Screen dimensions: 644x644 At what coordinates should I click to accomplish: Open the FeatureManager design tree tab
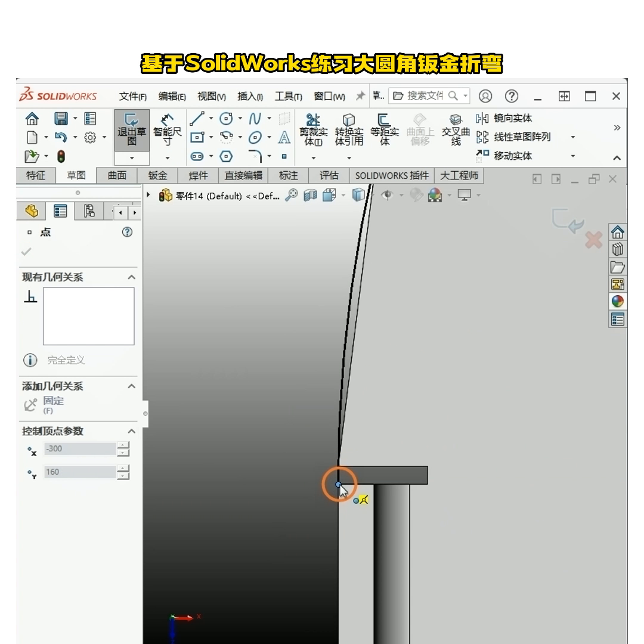point(32,211)
